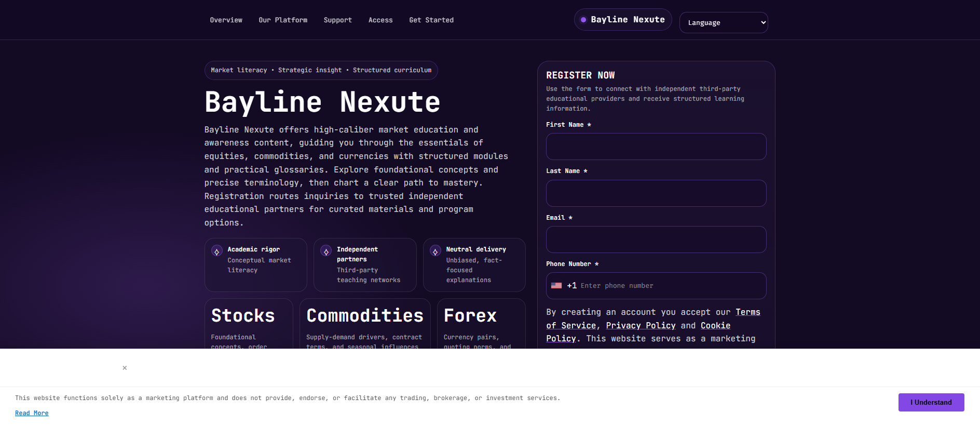Click the Commodities heading
The width and height of the screenshot is (980, 425).
point(365,315)
